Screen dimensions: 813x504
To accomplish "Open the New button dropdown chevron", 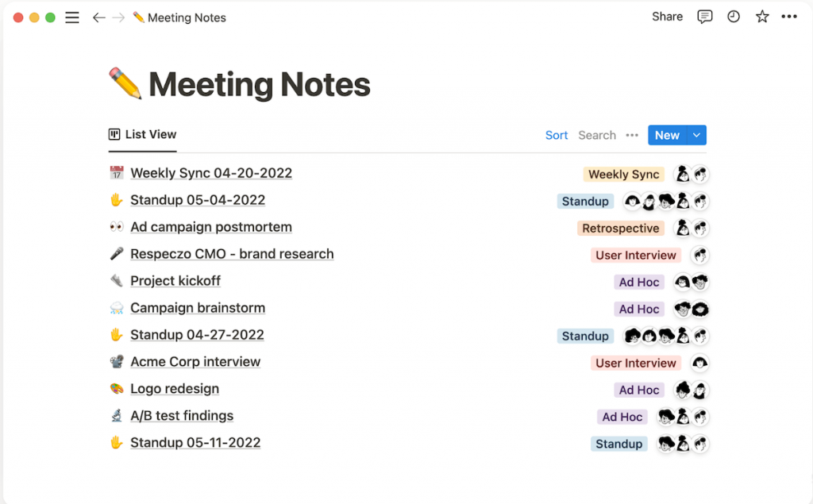I will [x=695, y=135].
